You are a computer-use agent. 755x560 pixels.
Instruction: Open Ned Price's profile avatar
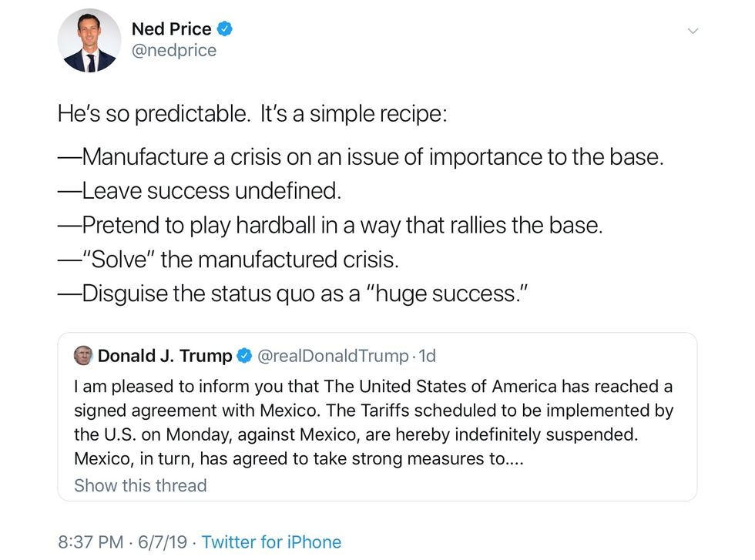[89, 41]
